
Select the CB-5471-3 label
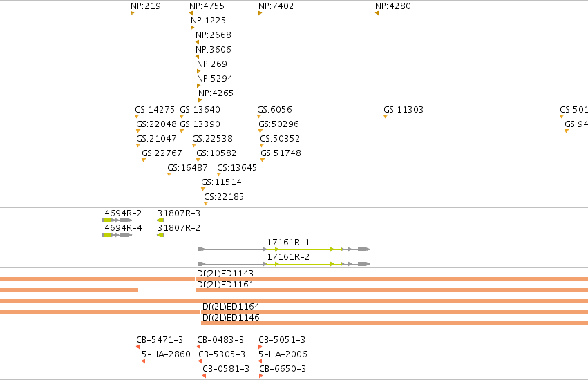pos(160,340)
